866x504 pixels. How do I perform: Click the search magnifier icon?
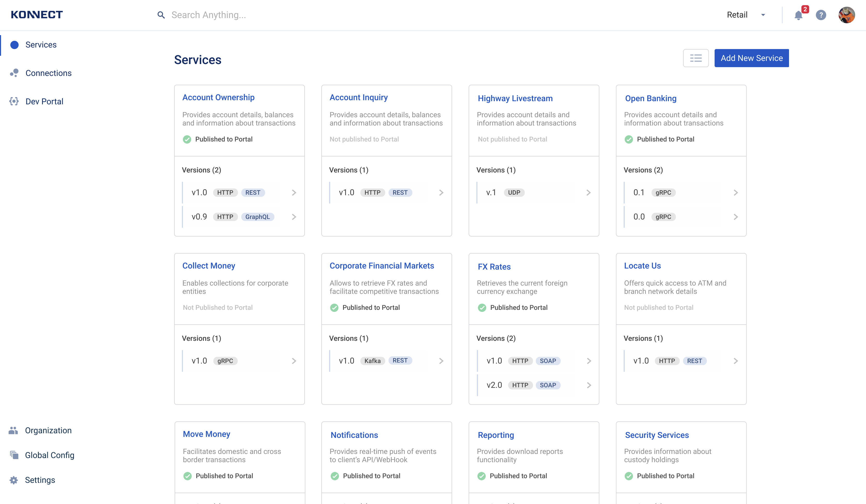pyautogui.click(x=161, y=15)
